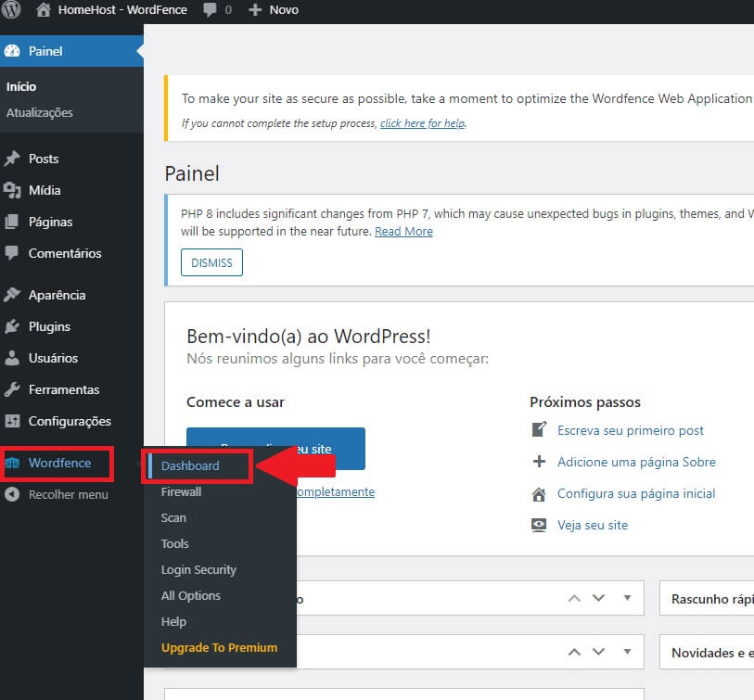This screenshot has height=700, width=754.
Task: Click the house icon beside página inicial
Action: click(x=539, y=494)
